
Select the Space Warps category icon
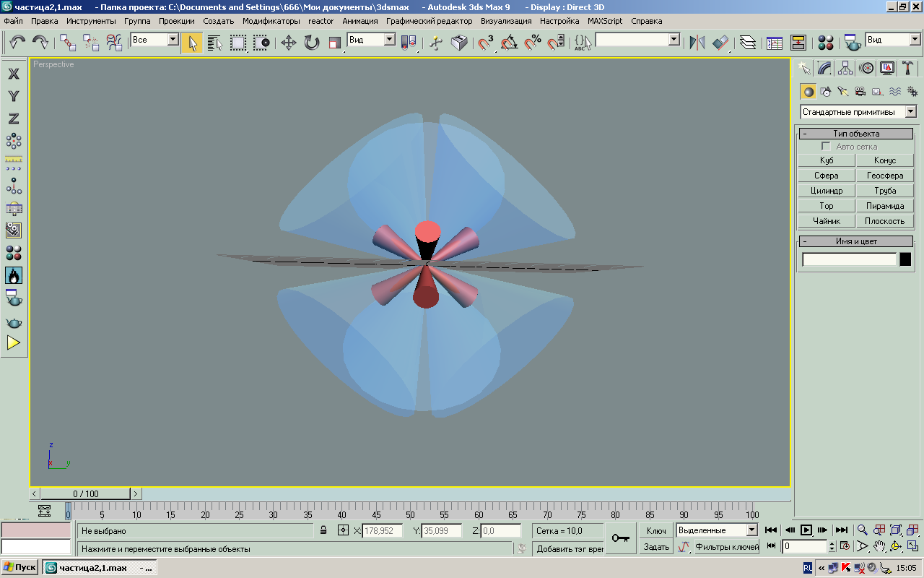click(895, 91)
